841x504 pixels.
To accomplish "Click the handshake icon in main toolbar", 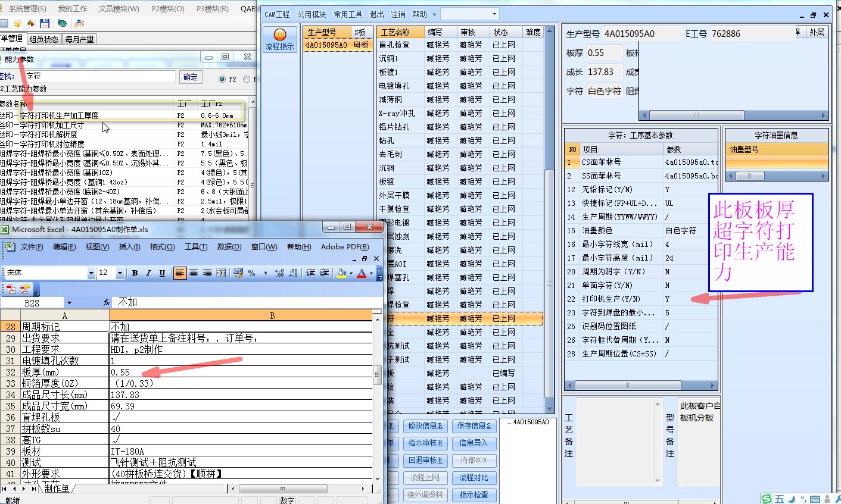I will point(79,23).
